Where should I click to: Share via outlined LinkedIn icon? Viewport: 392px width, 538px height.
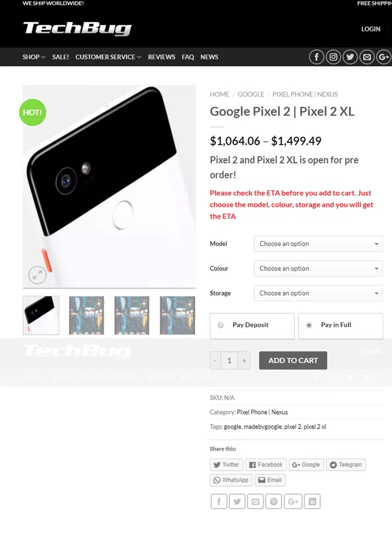(312, 501)
